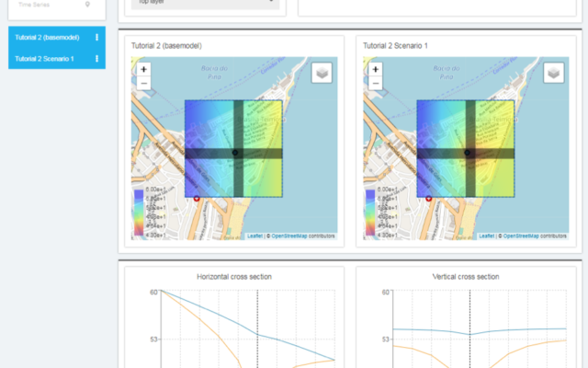The image size is (588, 368).
Task: Zoom out on Scenario 1 map
Action: [x=376, y=84]
